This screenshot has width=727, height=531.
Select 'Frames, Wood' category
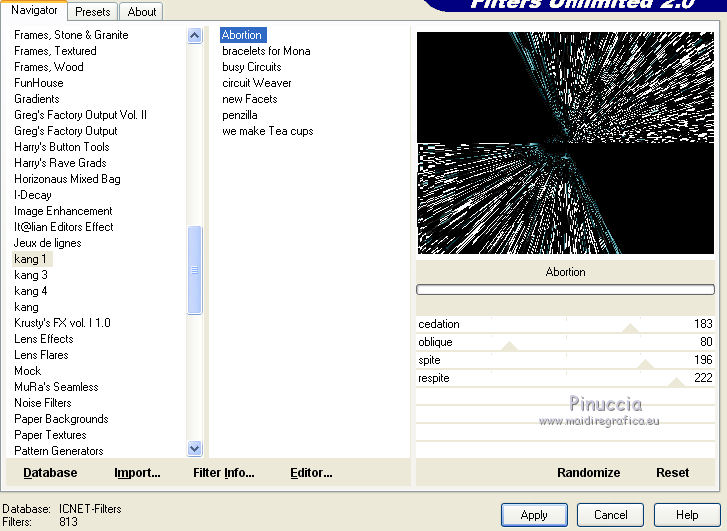pos(49,67)
